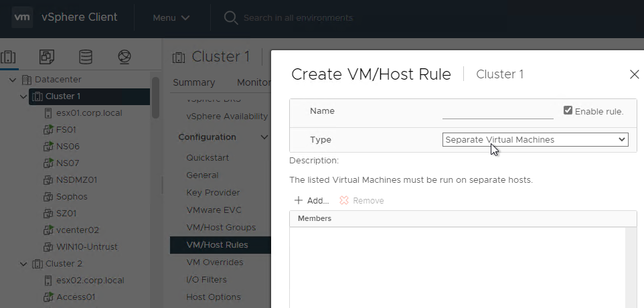644x308 pixels.
Task: Close the Create VM/Host Rule dialog
Action: tap(634, 74)
